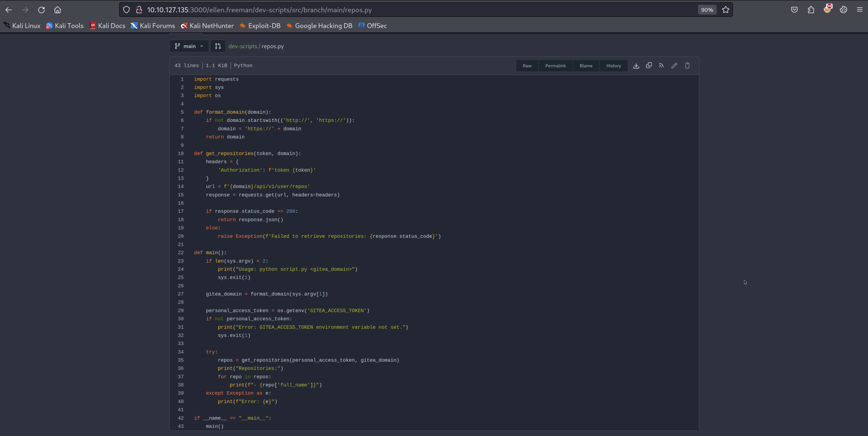Go to dev-scripts repository root link
The width and height of the screenshot is (868, 436).
242,46
